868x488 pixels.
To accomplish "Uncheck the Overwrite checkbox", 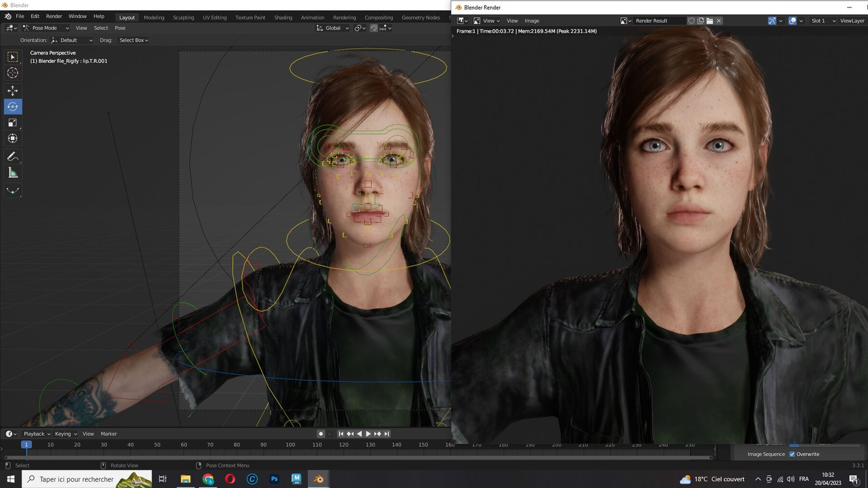I will click(x=792, y=454).
